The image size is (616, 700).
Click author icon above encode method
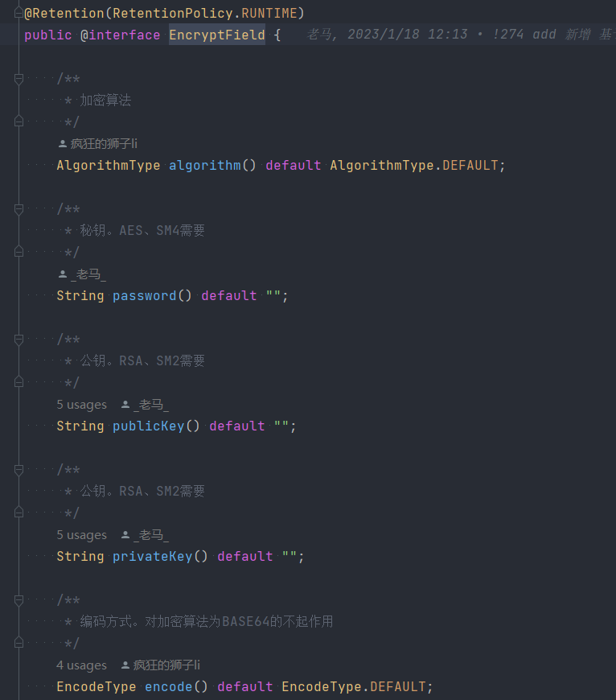[x=125, y=665]
